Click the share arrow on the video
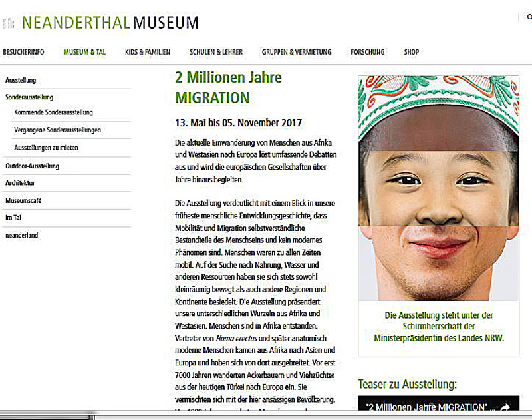 (505, 407)
